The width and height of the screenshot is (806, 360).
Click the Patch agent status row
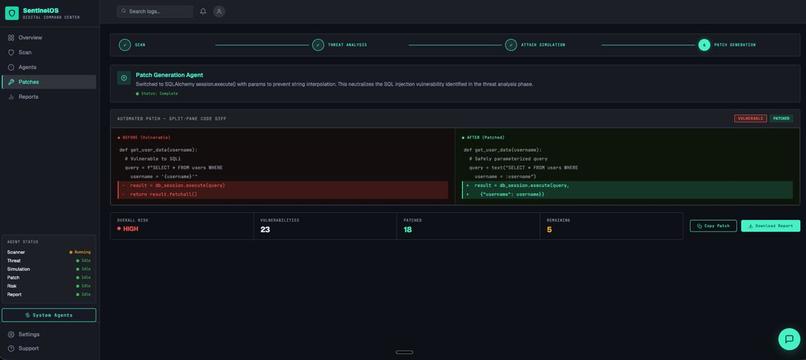pyautogui.click(x=49, y=277)
